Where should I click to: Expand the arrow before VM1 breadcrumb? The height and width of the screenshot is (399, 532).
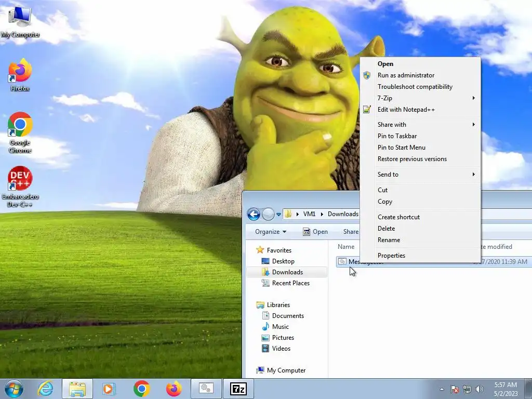point(298,214)
